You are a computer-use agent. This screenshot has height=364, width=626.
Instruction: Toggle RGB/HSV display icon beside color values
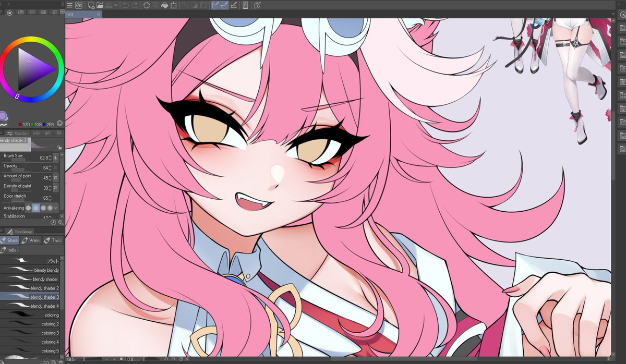tap(59, 123)
